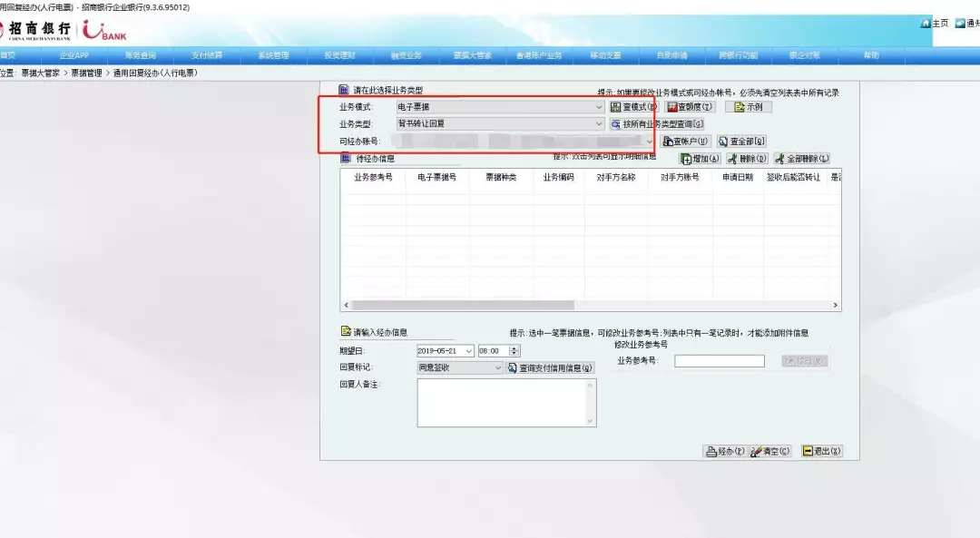Click 全部删除 to remove all records

pos(801,159)
